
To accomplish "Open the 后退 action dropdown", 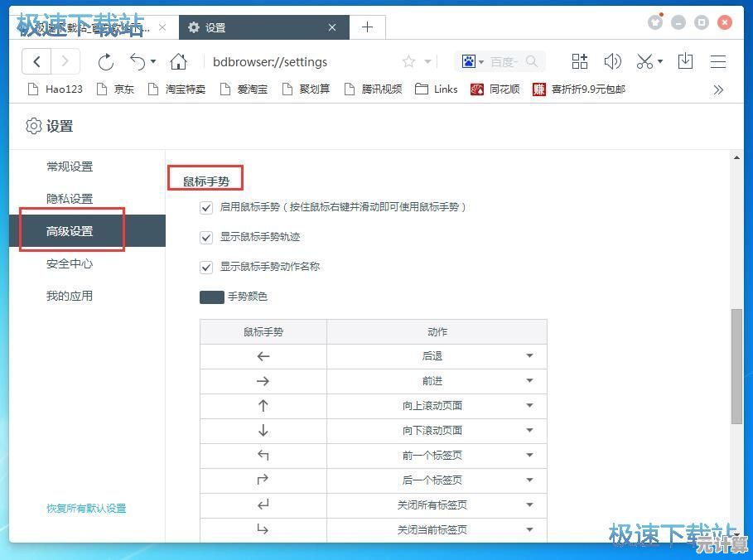I will [x=530, y=356].
